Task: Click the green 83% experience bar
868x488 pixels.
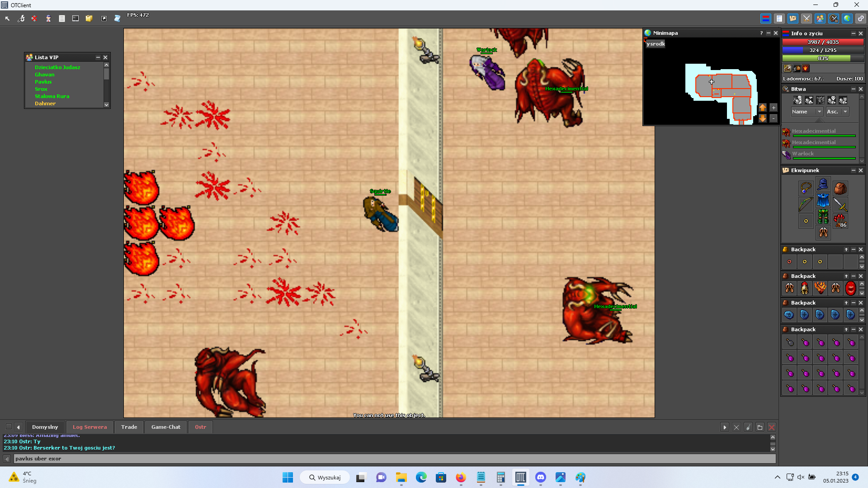Action: tap(823, 58)
